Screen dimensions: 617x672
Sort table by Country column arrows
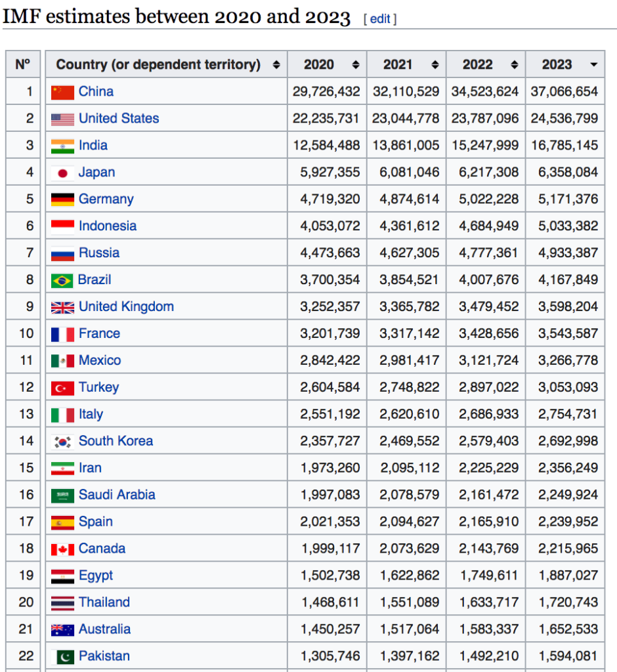pyautogui.click(x=276, y=65)
